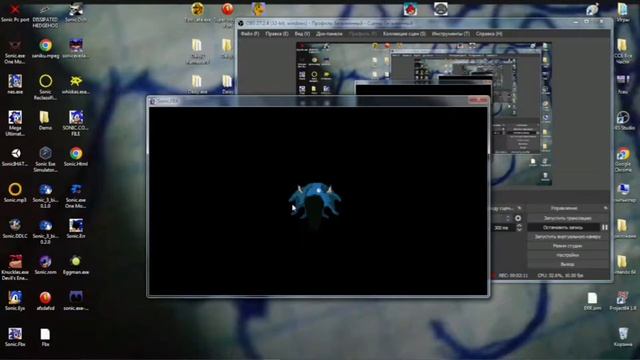
Task: Open the Sonic.mp3 ring icon
Action: 15,189
